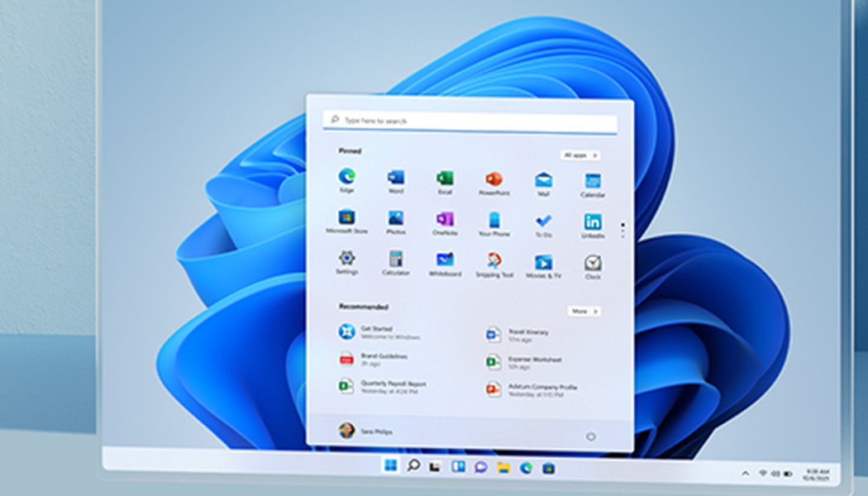Open the Movies & TV app

click(x=543, y=263)
